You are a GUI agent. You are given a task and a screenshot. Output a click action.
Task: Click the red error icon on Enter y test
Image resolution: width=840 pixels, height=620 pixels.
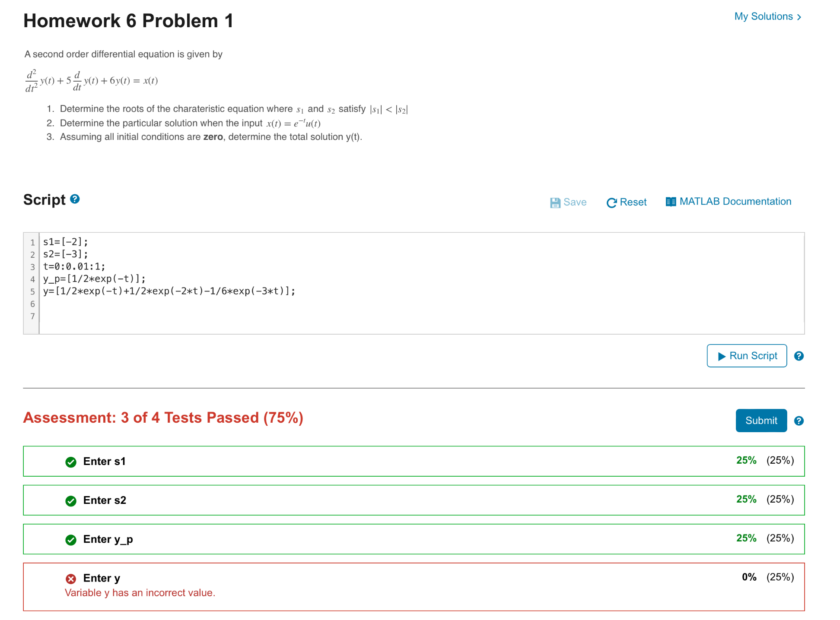click(x=70, y=579)
